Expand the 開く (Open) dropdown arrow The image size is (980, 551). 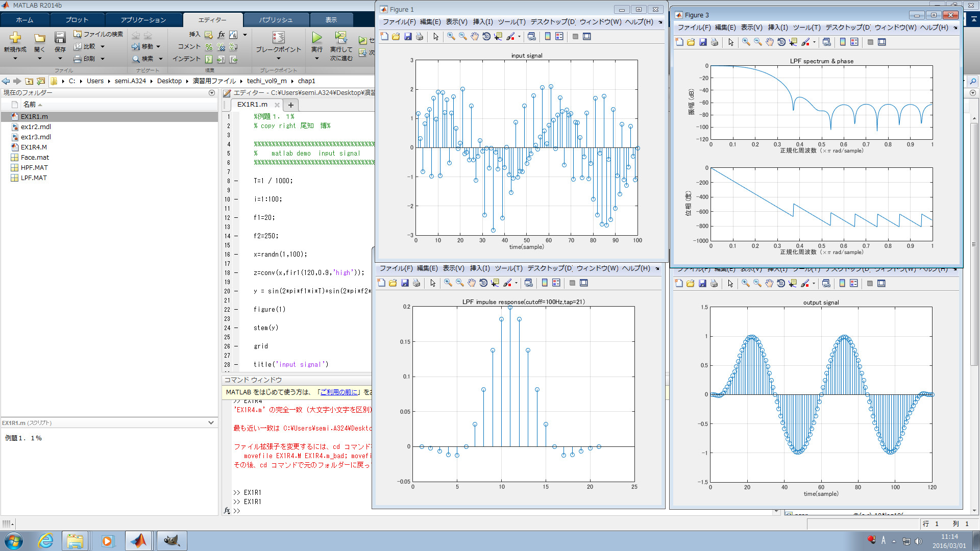[39, 58]
